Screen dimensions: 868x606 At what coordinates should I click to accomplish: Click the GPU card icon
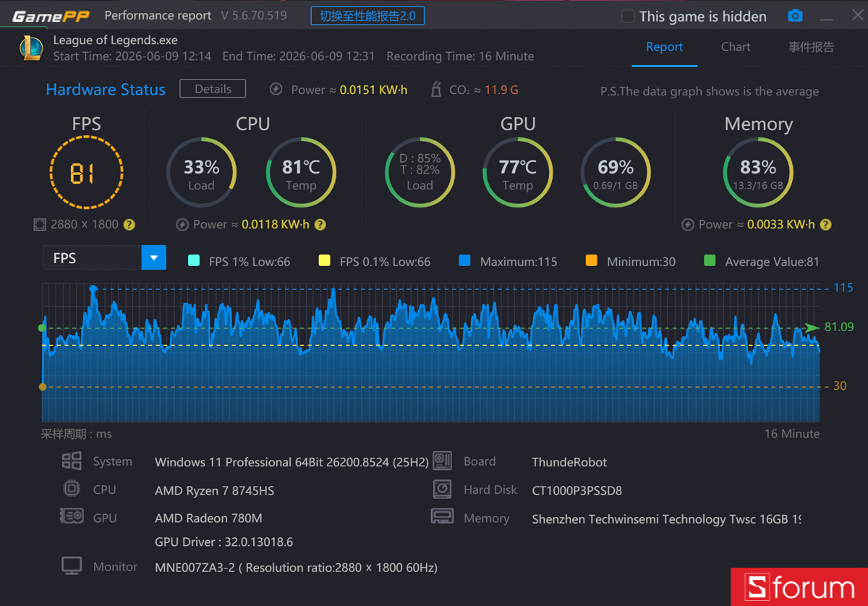(71, 517)
